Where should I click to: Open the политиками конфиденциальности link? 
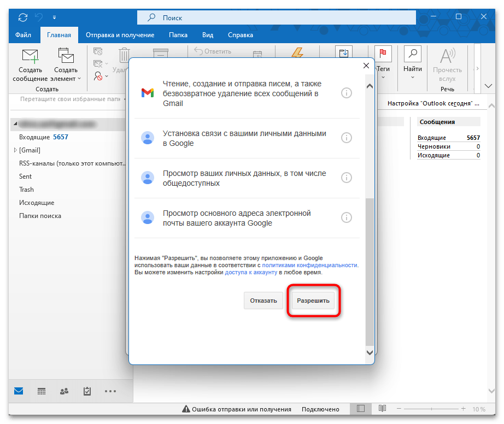point(310,265)
